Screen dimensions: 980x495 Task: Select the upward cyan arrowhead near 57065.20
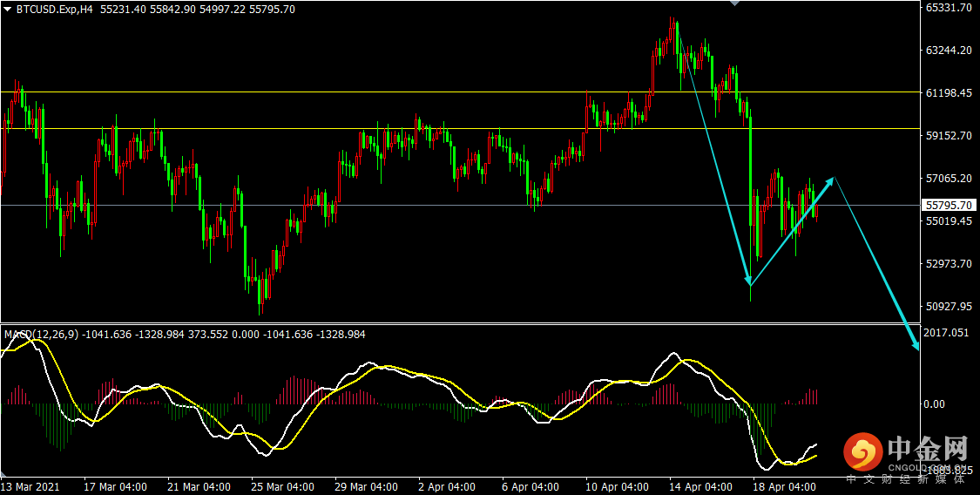[x=828, y=182]
